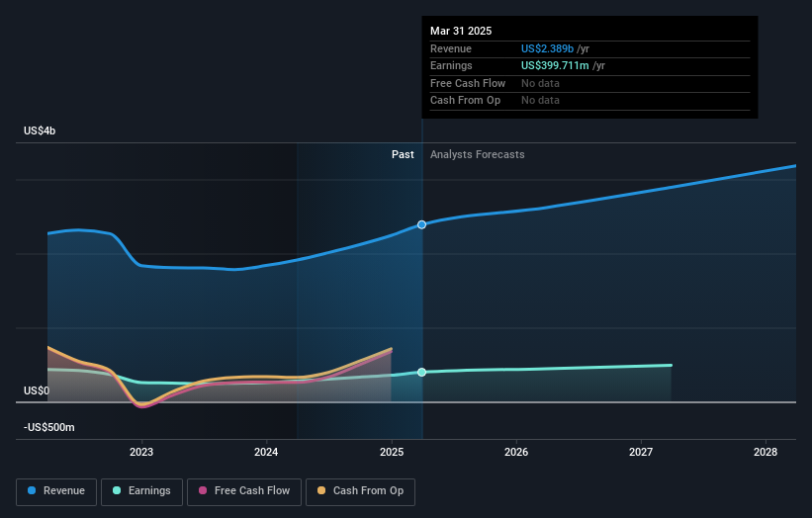812x518 pixels.
Task: Click the teal Earnings legend dot
Action: point(117,490)
